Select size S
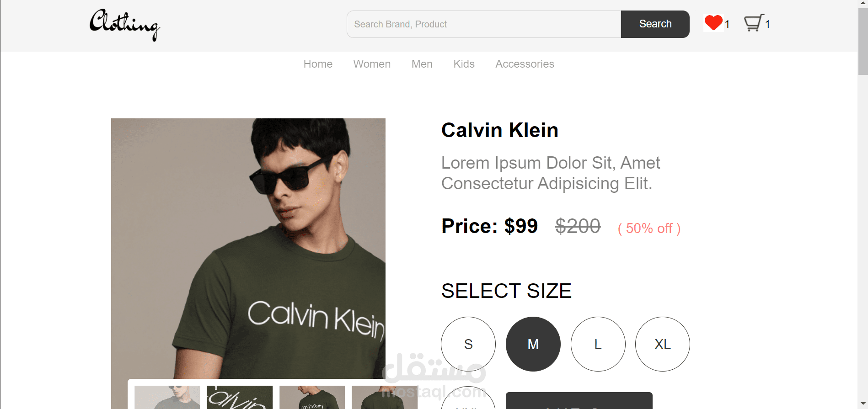The width and height of the screenshot is (868, 409). pos(468,344)
